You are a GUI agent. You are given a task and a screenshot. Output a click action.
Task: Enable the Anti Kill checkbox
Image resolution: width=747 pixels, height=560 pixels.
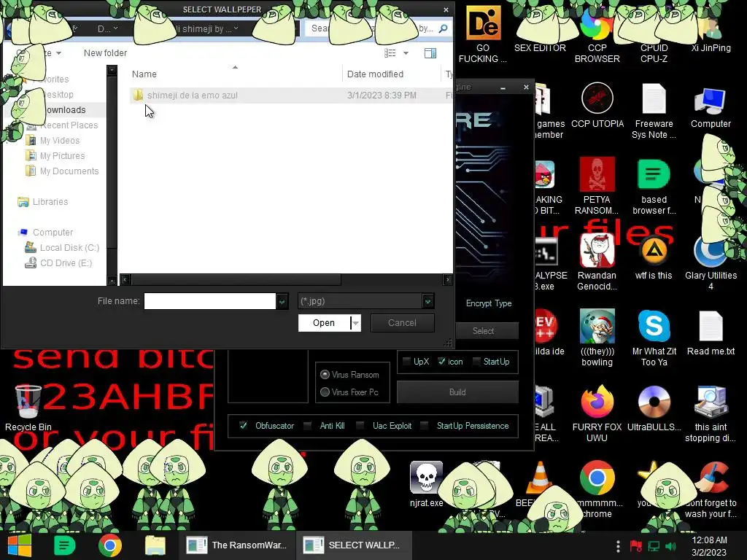[x=309, y=425]
